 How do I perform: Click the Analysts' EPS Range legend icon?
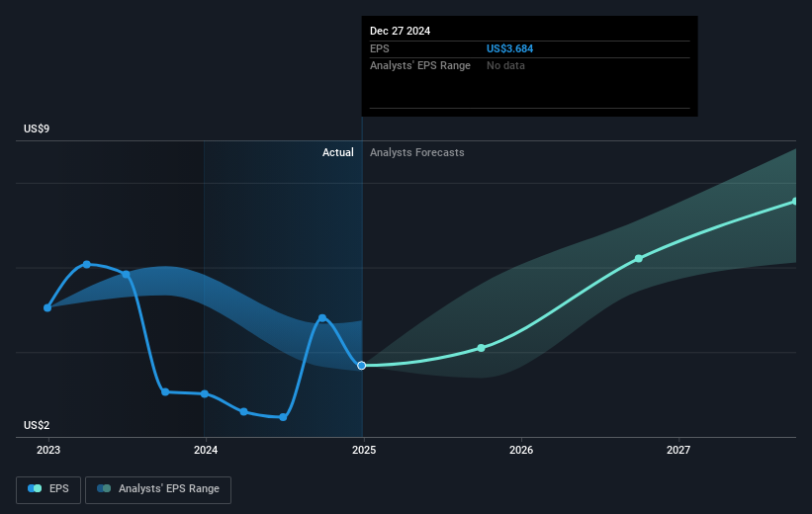point(104,488)
